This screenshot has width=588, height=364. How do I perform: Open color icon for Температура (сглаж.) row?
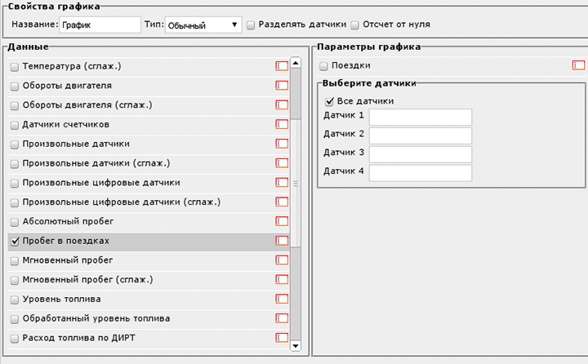[282, 66]
